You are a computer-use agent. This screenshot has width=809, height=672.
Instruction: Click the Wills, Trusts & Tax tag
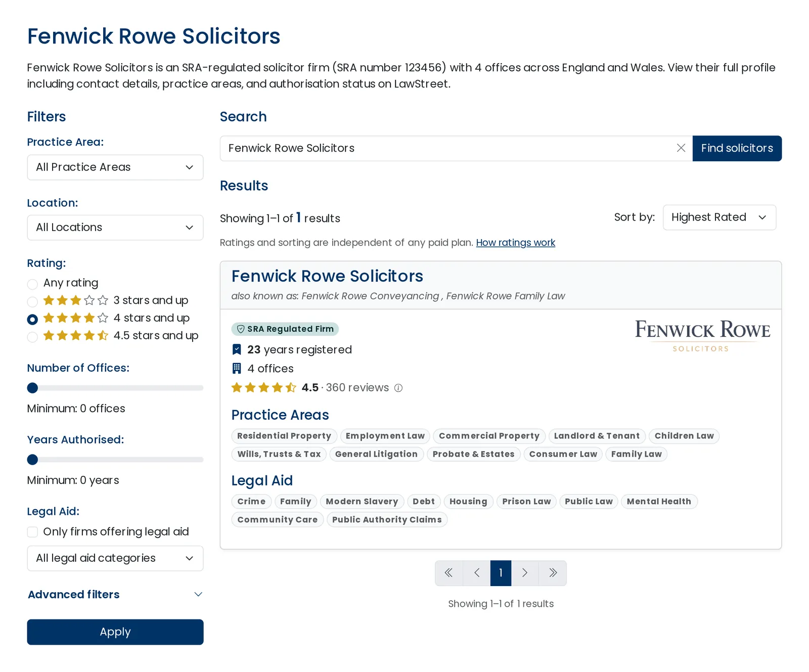tap(279, 454)
